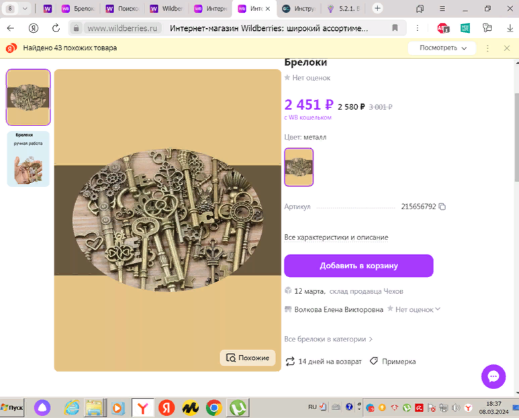Copy the article number 215656792
This screenshot has width=519, height=420.
[442, 207]
